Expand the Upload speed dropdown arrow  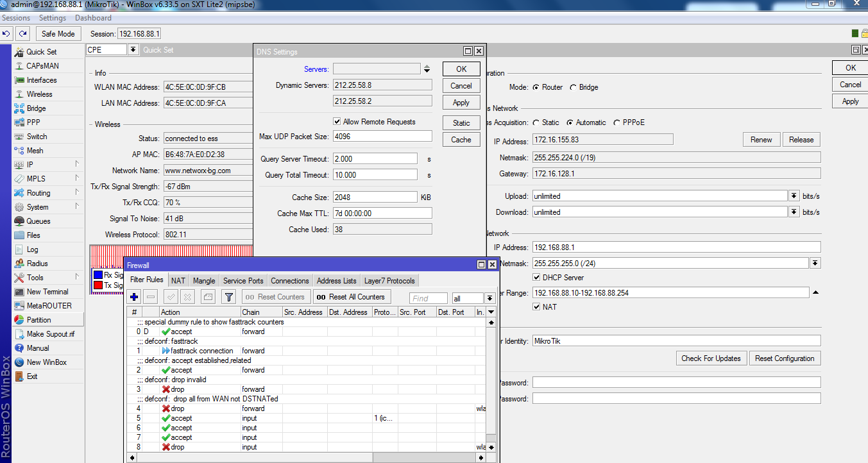tap(794, 196)
